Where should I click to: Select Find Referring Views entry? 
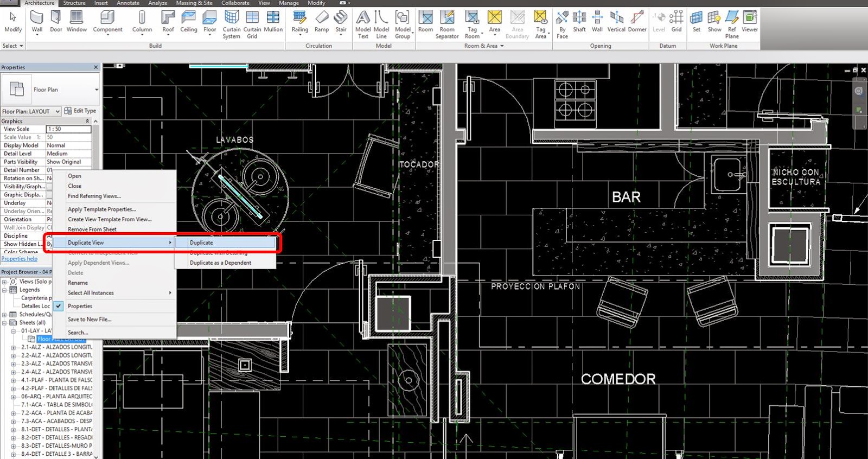pos(114,196)
